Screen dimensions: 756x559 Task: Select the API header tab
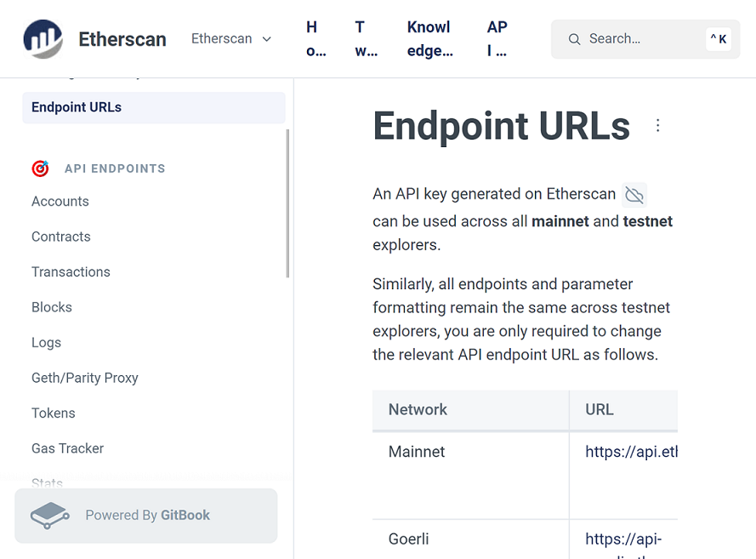(497, 39)
